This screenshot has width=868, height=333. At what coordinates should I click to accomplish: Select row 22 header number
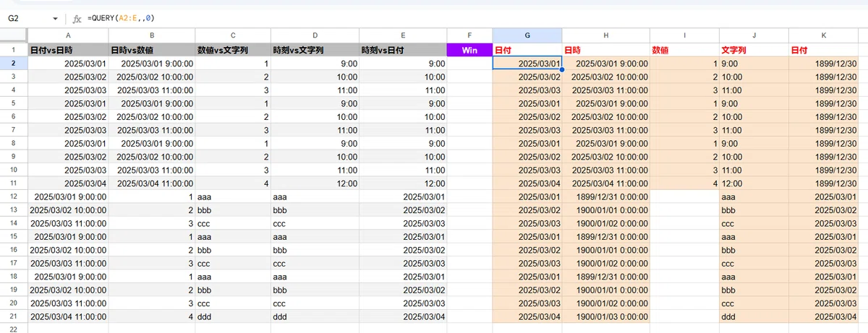pos(13,329)
